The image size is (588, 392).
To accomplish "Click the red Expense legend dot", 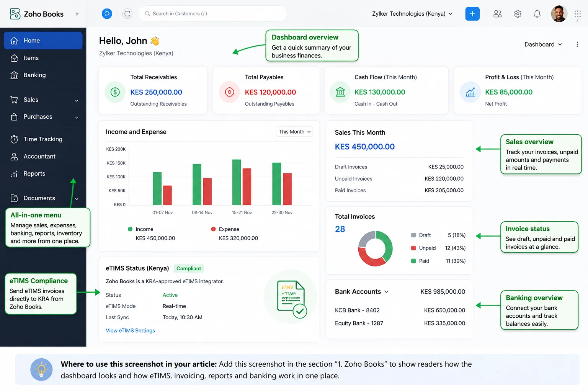I will pyautogui.click(x=213, y=229).
